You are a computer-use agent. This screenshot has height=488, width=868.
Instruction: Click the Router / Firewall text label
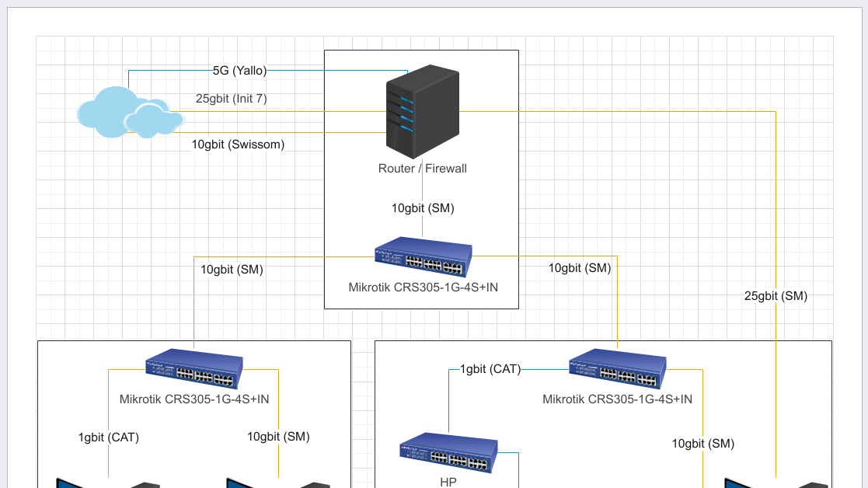[x=422, y=169]
